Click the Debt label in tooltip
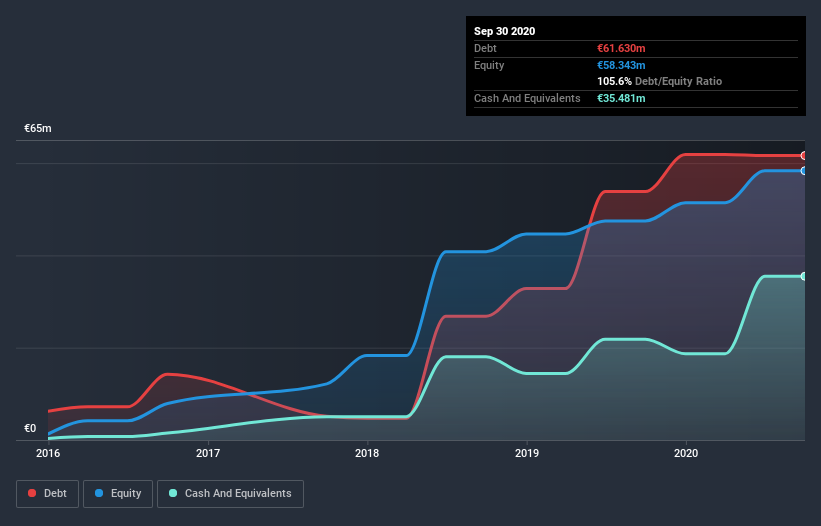The height and width of the screenshot is (526, 821). pyautogui.click(x=485, y=48)
